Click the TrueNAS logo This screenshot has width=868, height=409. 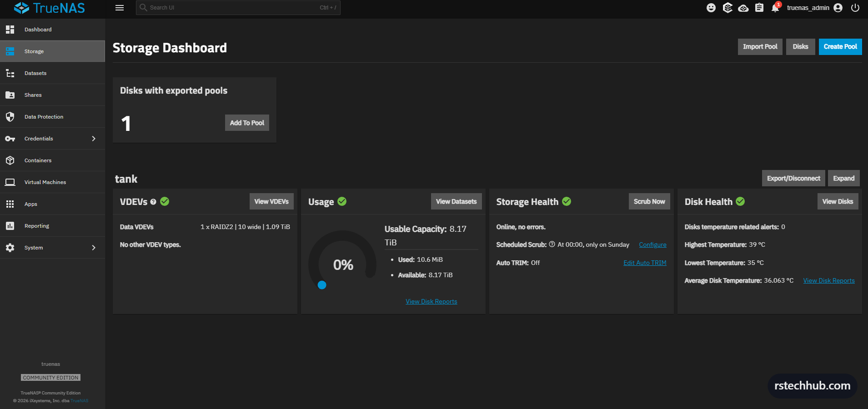click(x=50, y=8)
